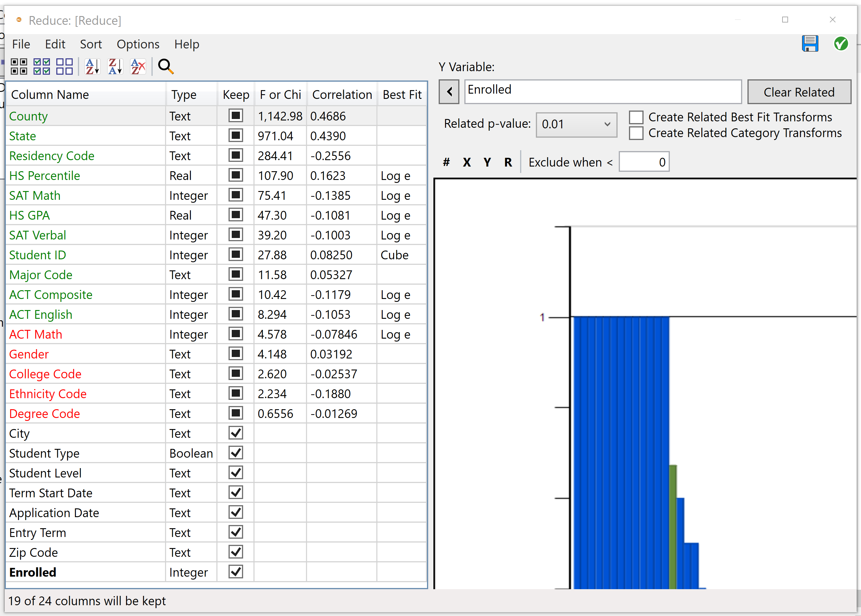Sort columns ascending A to Z
This screenshot has height=616, width=861.
[92, 66]
